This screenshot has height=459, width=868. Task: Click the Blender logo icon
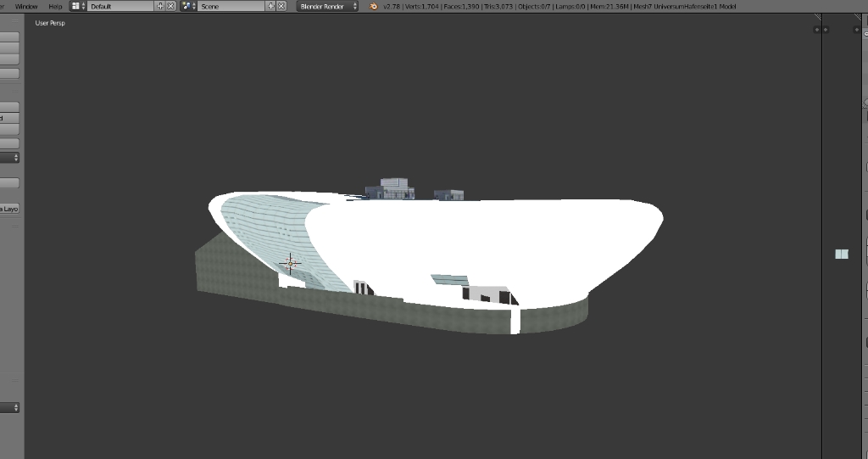pyautogui.click(x=373, y=6)
